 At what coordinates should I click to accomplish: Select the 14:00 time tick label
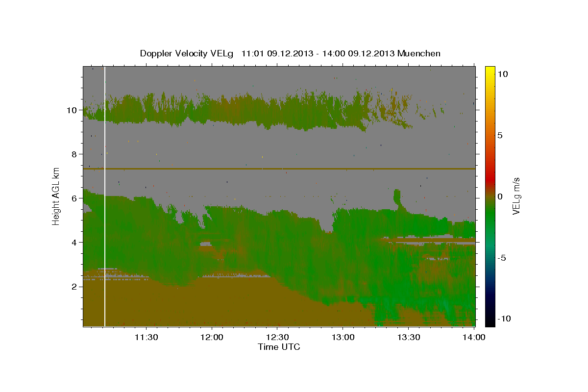pos(474,337)
